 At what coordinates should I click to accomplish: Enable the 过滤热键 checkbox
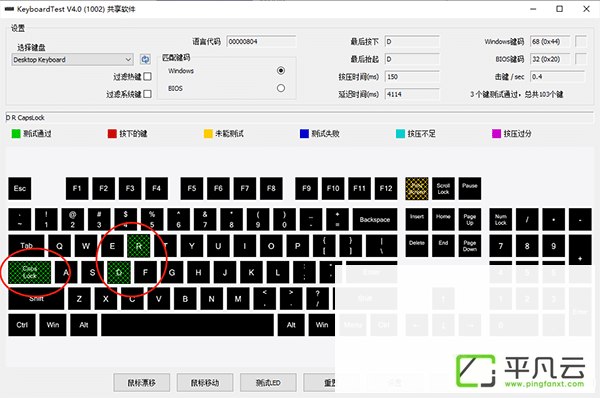tap(147, 77)
